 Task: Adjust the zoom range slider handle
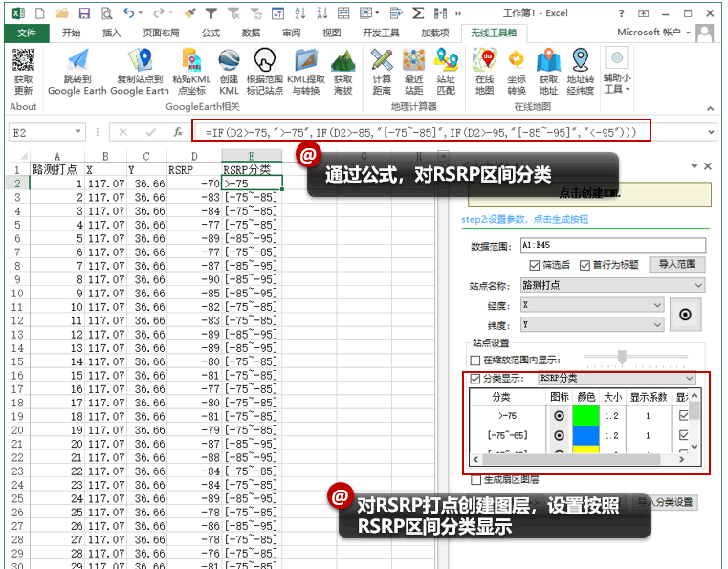point(622,357)
